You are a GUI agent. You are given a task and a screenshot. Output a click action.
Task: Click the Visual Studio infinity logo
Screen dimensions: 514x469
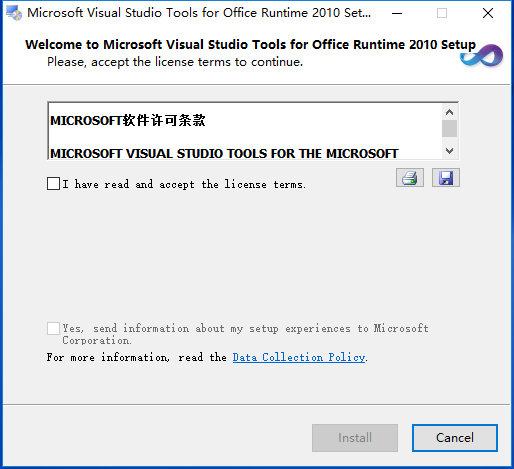coord(482,56)
